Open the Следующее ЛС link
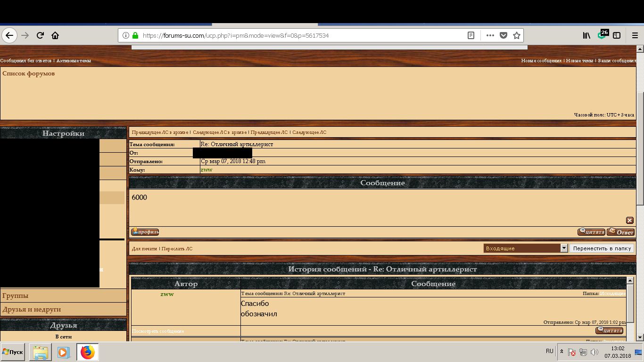 point(309,132)
